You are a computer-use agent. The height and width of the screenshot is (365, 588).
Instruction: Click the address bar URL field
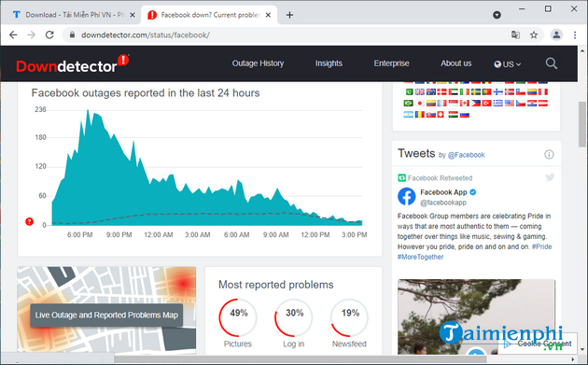pos(285,35)
